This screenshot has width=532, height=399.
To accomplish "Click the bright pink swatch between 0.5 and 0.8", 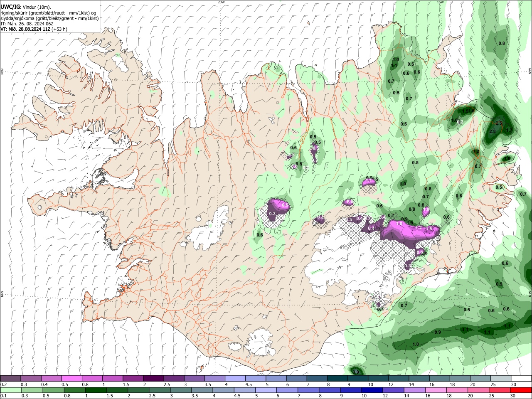I will (71, 379).
